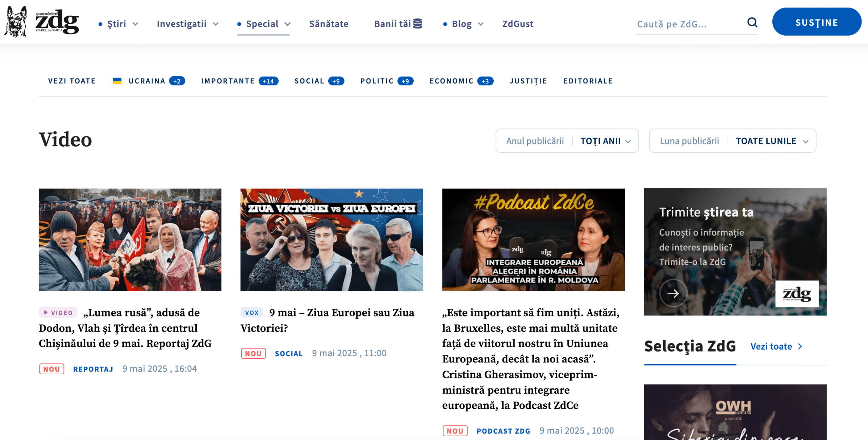
Task: Click the ZdG dog logo icon
Action: (x=16, y=22)
